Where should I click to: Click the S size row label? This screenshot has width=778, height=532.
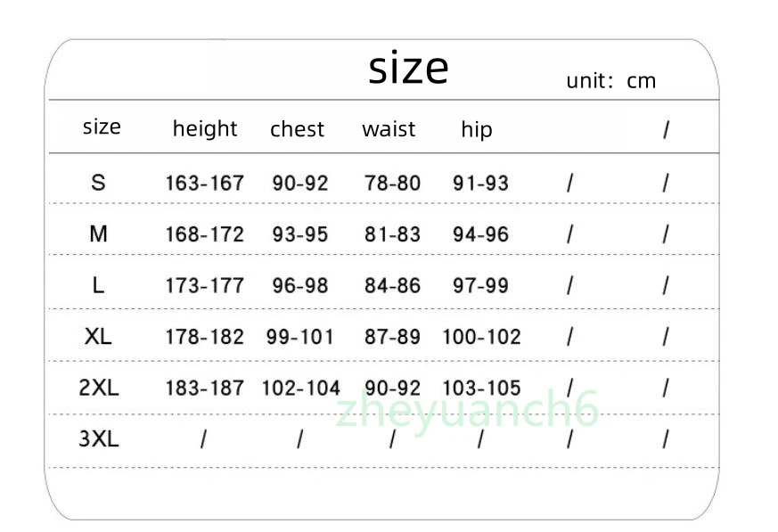tap(98, 183)
